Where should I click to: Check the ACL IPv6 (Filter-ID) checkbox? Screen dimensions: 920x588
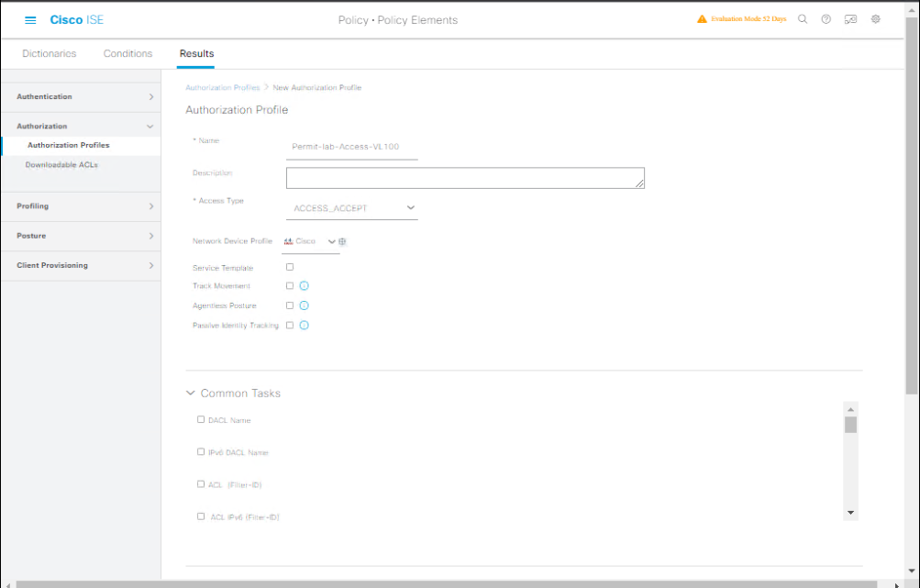pos(201,516)
